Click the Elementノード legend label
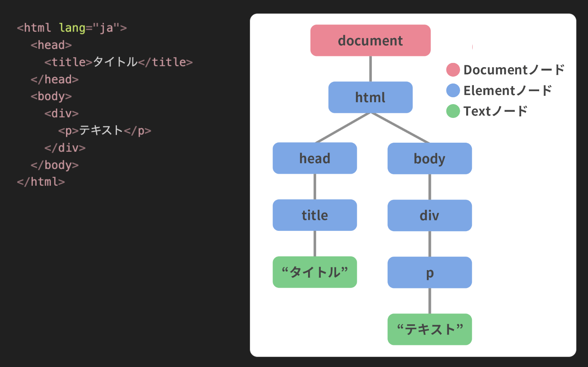 tap(508, 90)
